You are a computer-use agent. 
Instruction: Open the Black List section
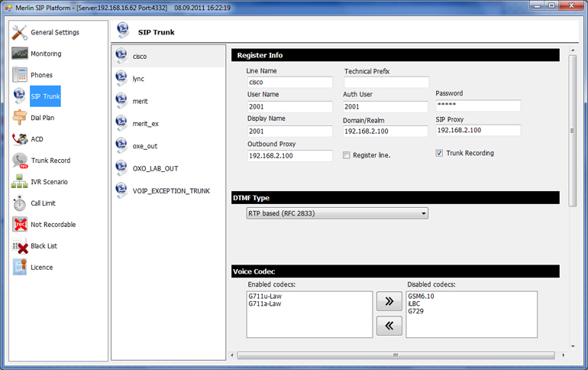pyautogui.click(x=44, y=246)
